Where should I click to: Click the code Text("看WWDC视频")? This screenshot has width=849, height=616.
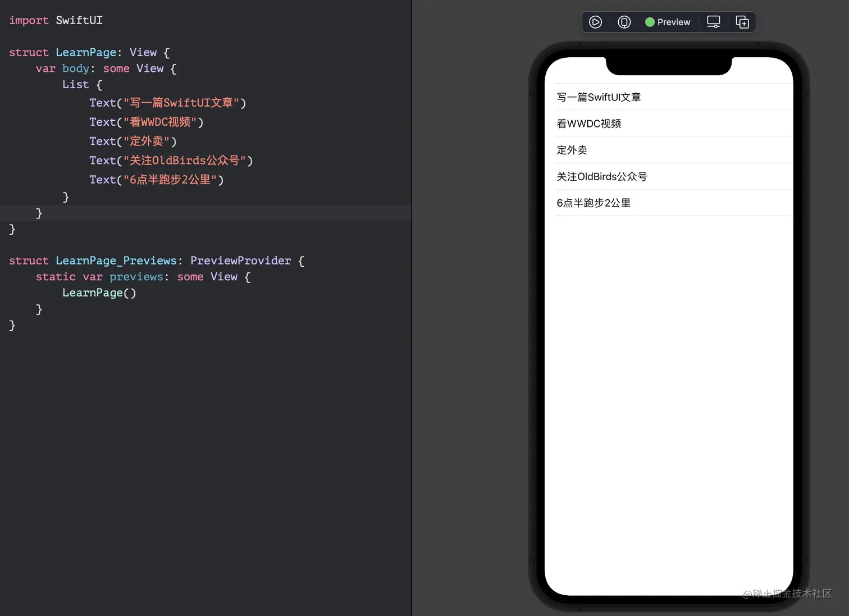coord(146,122)
